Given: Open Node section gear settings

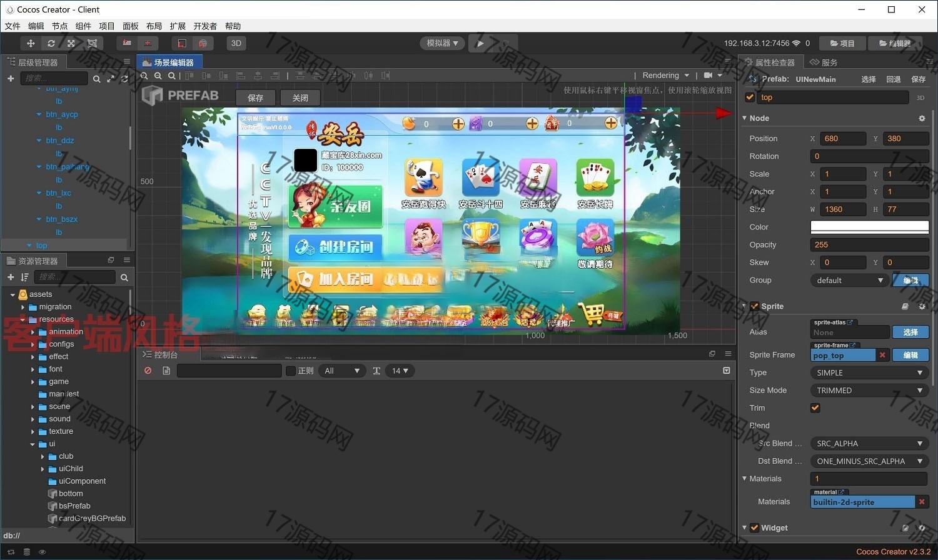Looking at the screenshot, I should pos(922,118).
